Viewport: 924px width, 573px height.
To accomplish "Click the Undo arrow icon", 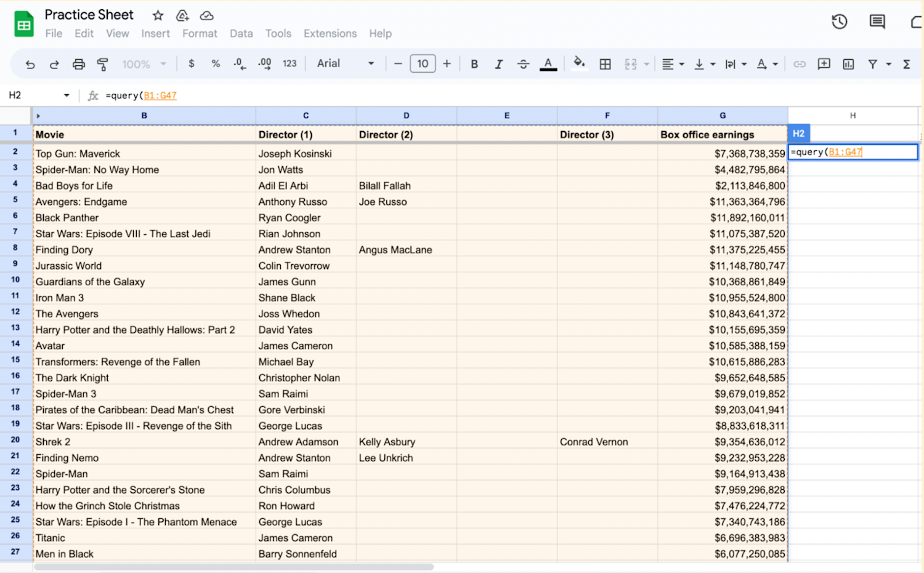I will click(30, 64).
